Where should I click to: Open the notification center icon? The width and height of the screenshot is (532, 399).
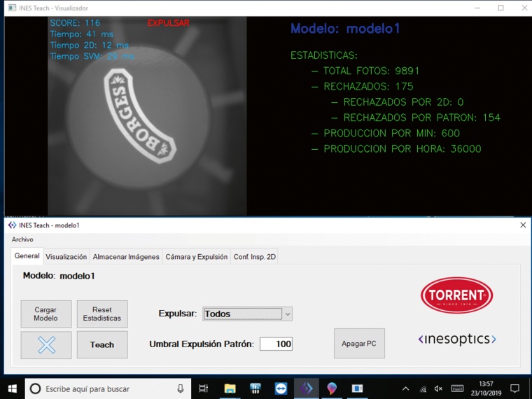[515, 388]
